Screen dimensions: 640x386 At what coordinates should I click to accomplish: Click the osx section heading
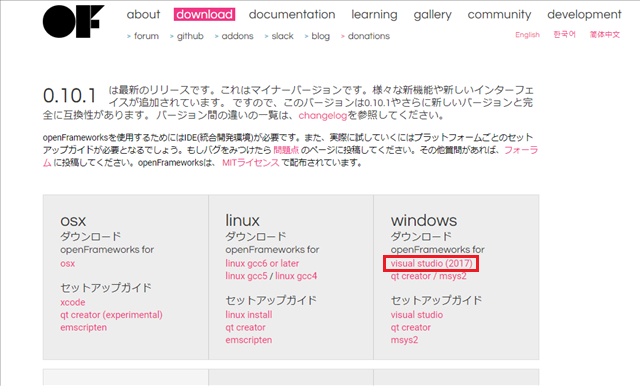coord(73,221)
